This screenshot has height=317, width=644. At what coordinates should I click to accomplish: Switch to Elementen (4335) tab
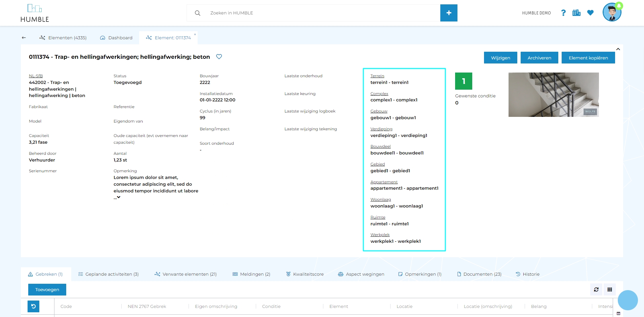point(63,38)
